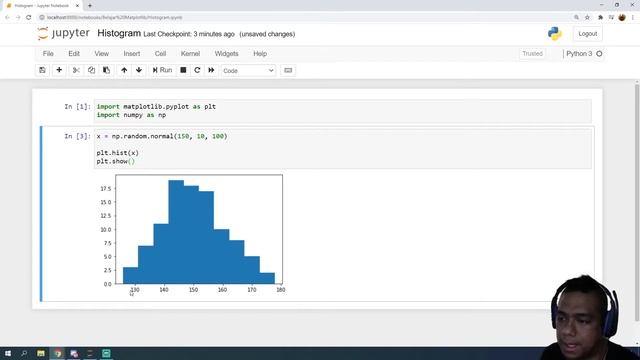Click the Logout button
Screen dimensions: 640x360
pyautogui.click(x=587, y=34)
